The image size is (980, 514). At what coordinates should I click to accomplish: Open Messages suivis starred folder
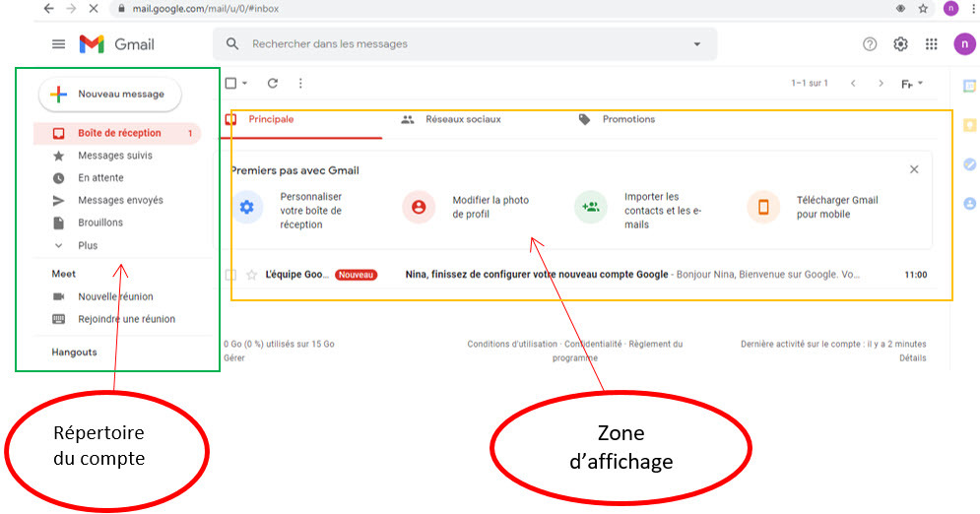[115, 156]
